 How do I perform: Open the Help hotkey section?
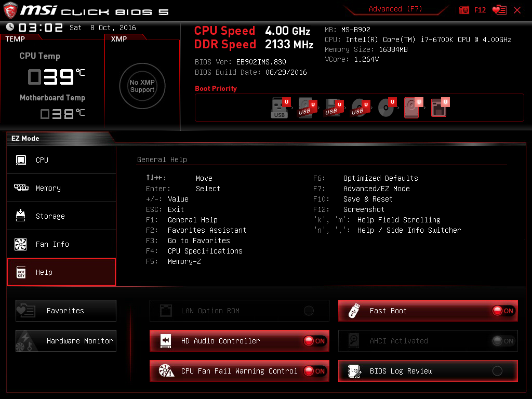pos(61,272)
